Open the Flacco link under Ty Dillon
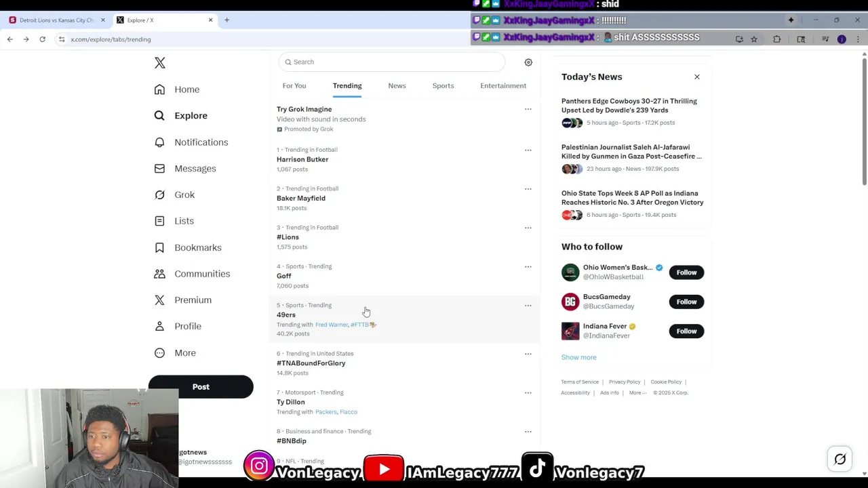Image resolution: width=868 pixels, height=488 pixels. 349,412
